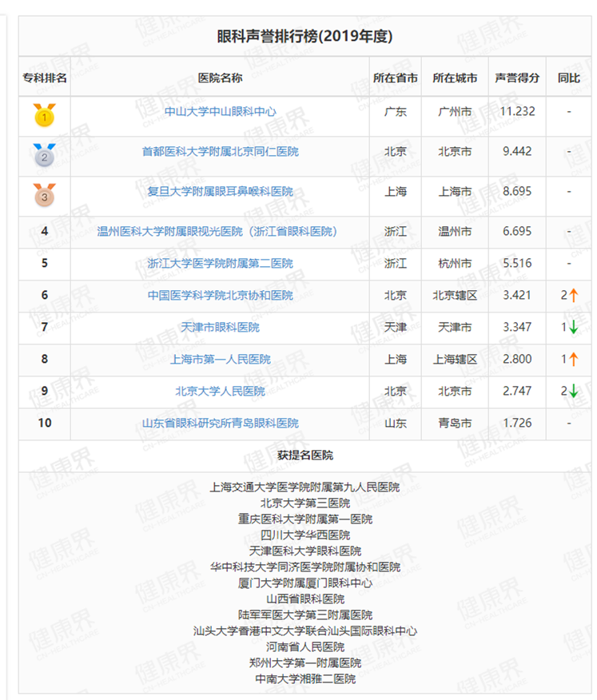
Task: Click the city cell 上海辖区
Action: coord(455,359)
